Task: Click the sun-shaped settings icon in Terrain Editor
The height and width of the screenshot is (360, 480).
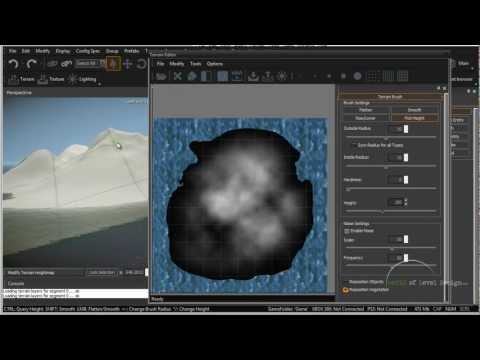Action: coord(282,76)
